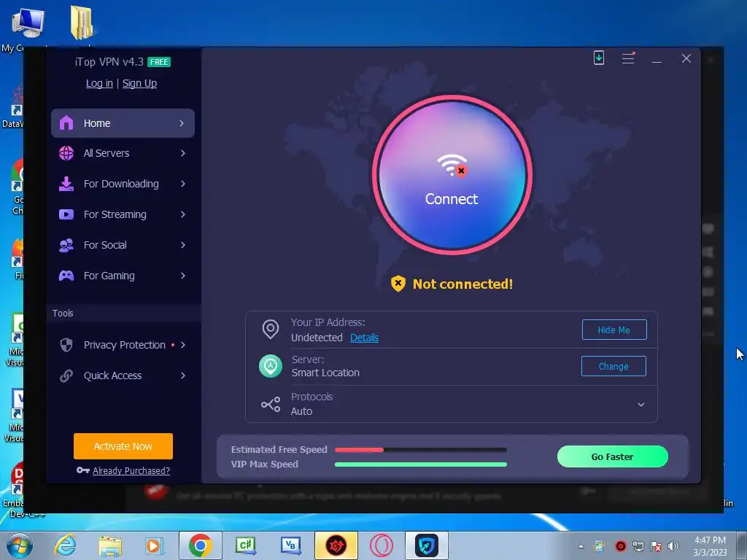
Task: Click the For Downloading arrow icon
Action: 66,184
